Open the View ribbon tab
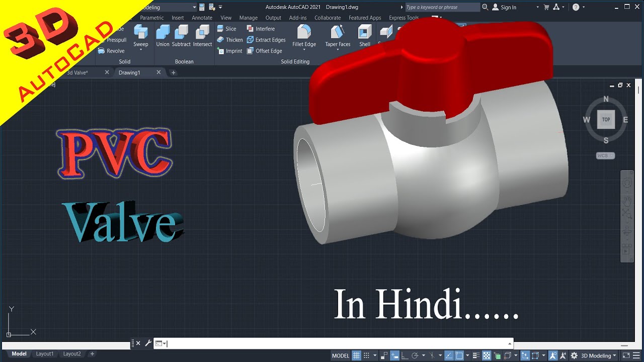The height and width of the screenshot is (362, 644). pos(226,18)
